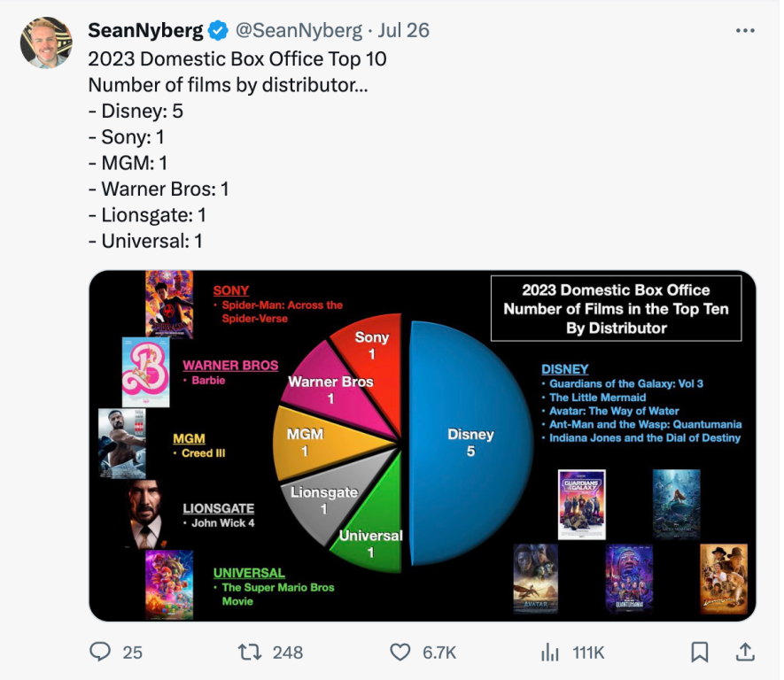
Task: Bookmark this tweet
Action: pyautogui.click(x=699, y=652)
